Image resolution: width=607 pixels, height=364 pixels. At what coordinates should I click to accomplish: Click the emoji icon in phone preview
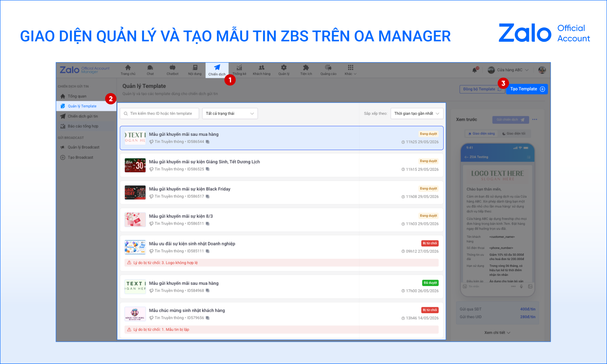coord(465,286)
